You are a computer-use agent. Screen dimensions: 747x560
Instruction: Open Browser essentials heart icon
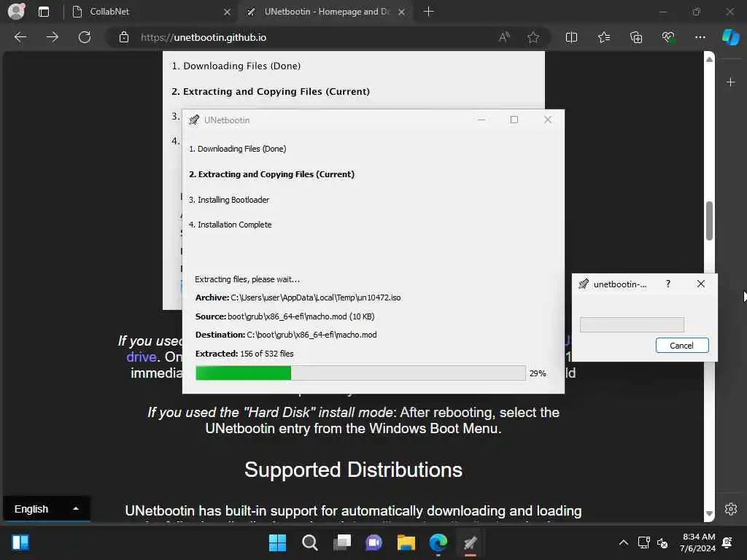(x=668, y=37)
